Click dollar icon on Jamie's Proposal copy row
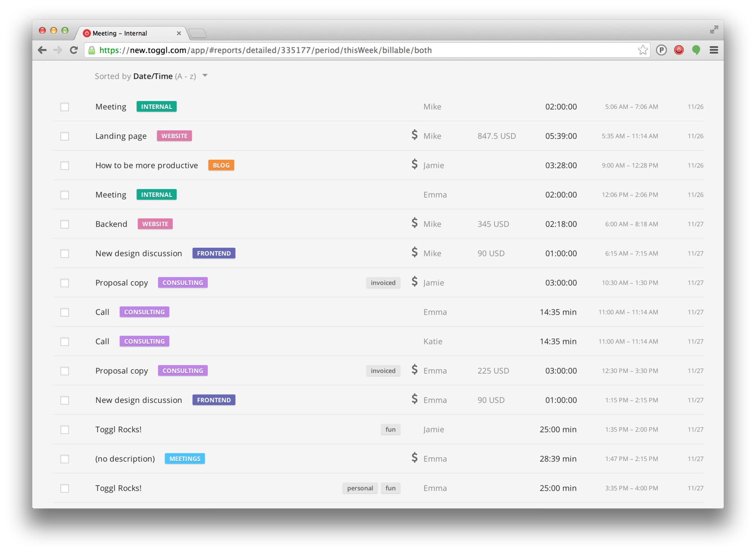756x553 pixels. point(414,282)
